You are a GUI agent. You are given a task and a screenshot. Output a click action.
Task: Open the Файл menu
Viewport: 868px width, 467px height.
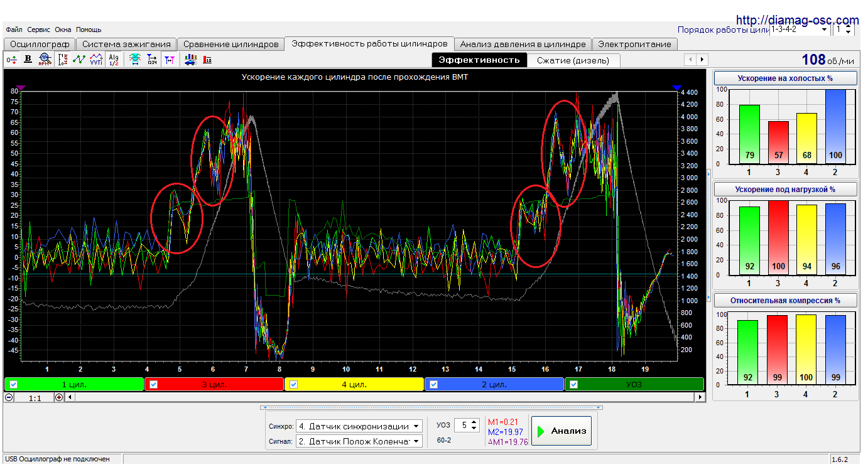pyautogui.click(x=14, y=30)
